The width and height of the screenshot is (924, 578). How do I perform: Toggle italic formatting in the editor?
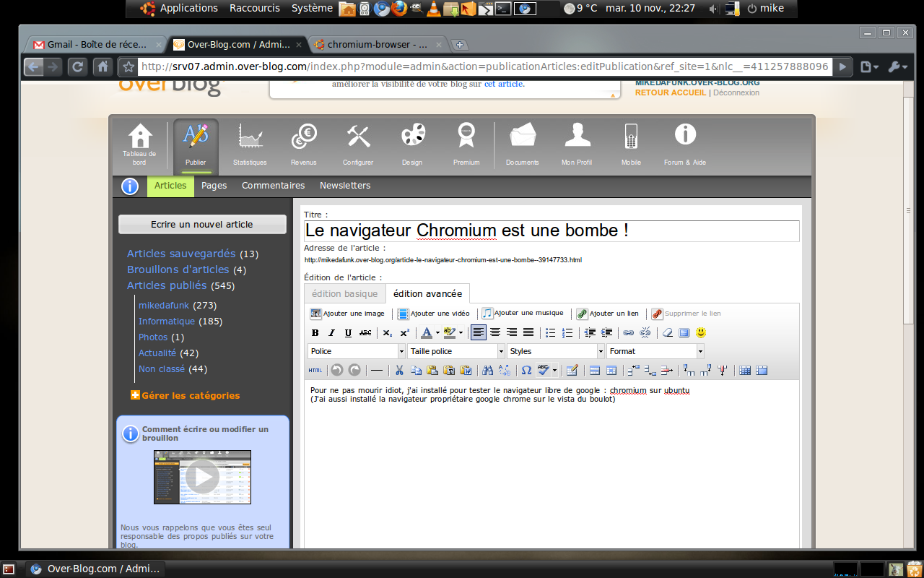[x=332, y=333]
